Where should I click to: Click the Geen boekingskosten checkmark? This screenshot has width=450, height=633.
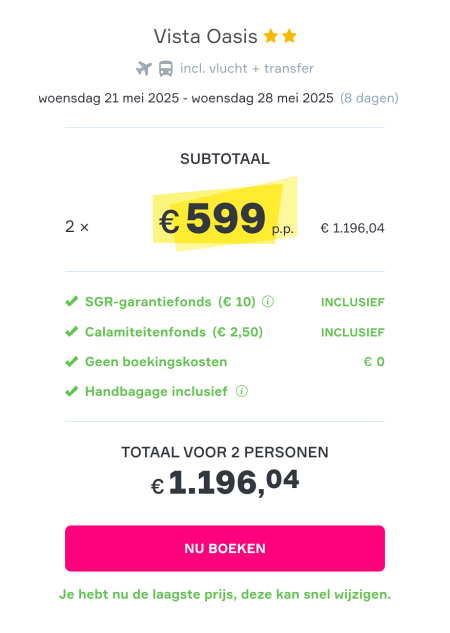(71, 362)
